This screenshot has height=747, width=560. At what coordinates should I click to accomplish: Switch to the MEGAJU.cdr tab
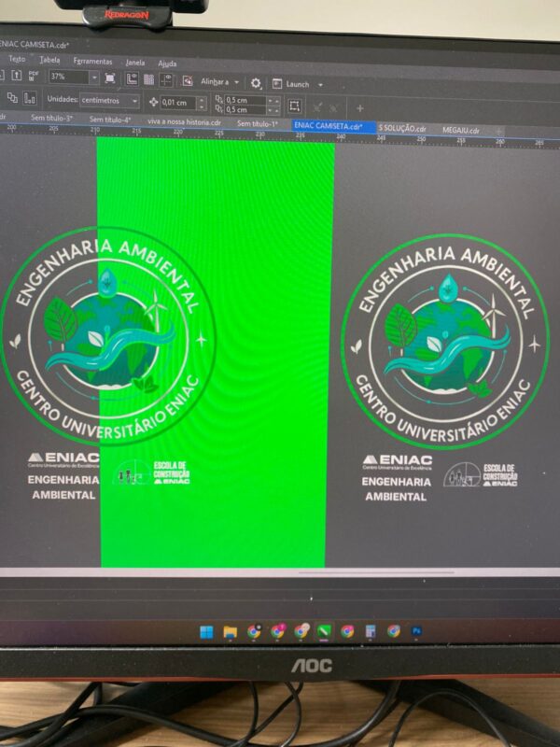pyautogui.click(x=460, y=130)
